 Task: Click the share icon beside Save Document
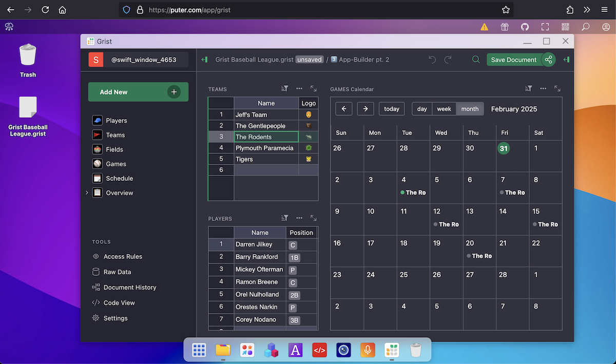point(549,60)
